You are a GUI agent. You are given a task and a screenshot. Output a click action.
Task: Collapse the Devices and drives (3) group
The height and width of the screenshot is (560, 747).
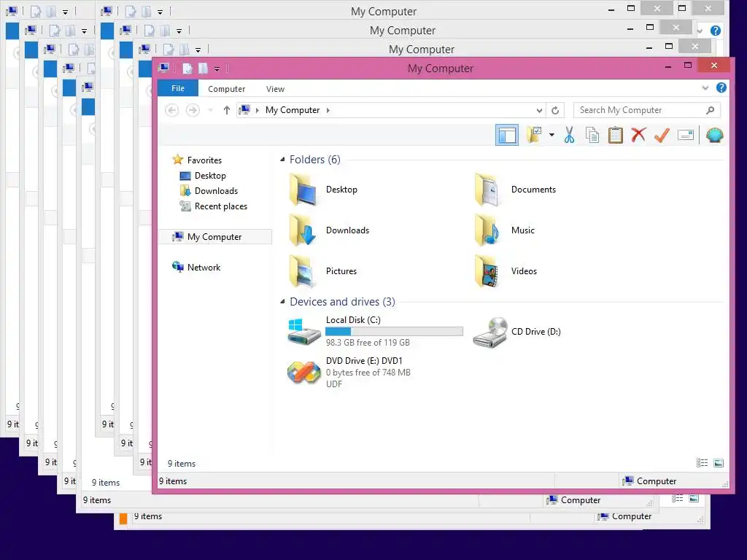[282, 301]
